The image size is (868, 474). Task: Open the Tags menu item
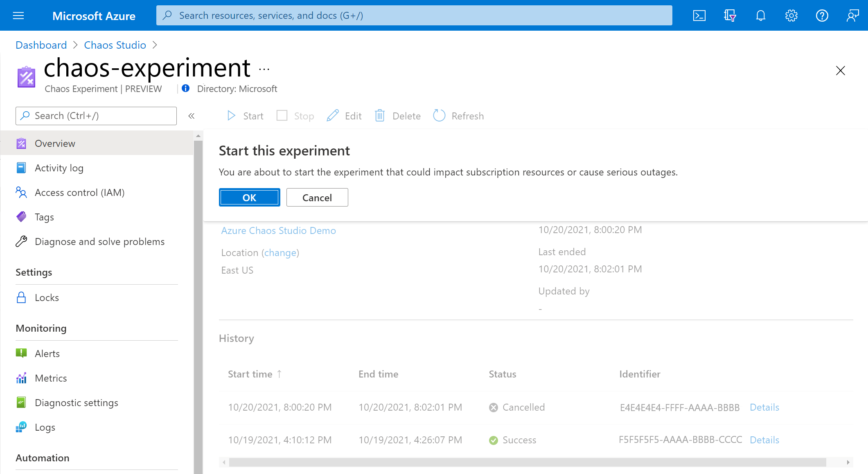pos(44,217)
